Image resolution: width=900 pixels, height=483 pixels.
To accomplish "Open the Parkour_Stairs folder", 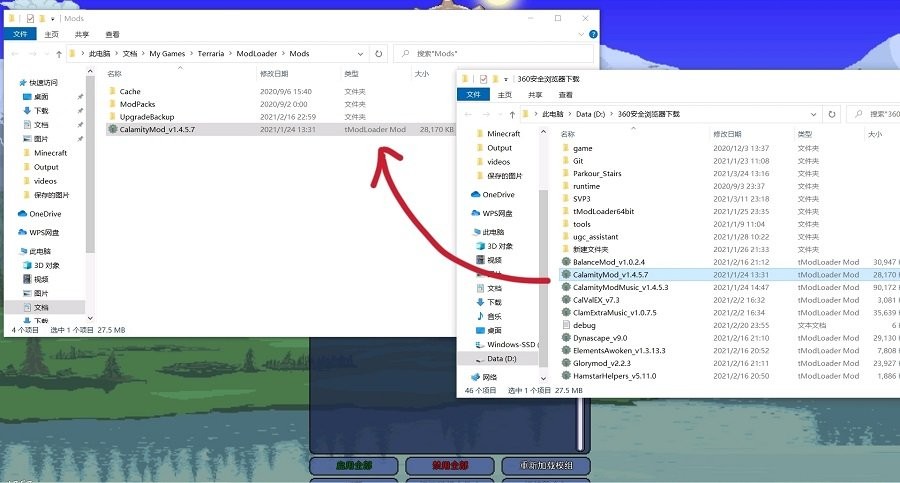I will 597,173.
